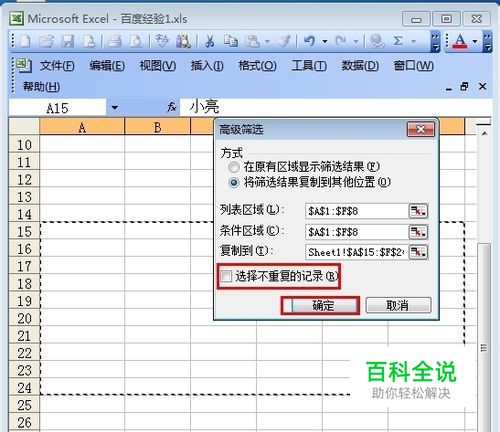This screenshot has height=432, width=500.
Task: Collapse the Criteria range selector icon
Action: coord(418,232)
